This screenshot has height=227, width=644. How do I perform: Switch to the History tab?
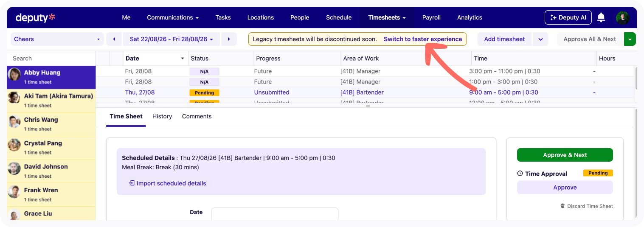click(162, 116)
